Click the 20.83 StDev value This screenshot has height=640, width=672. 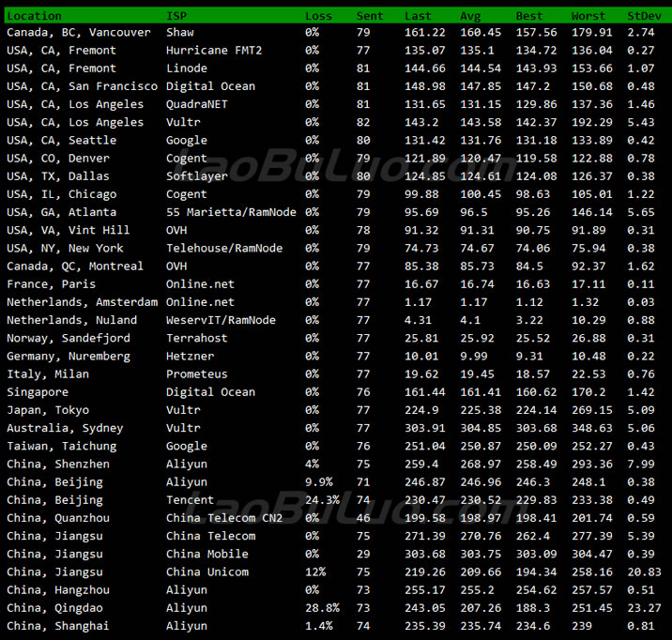click(x=644, y=572)
